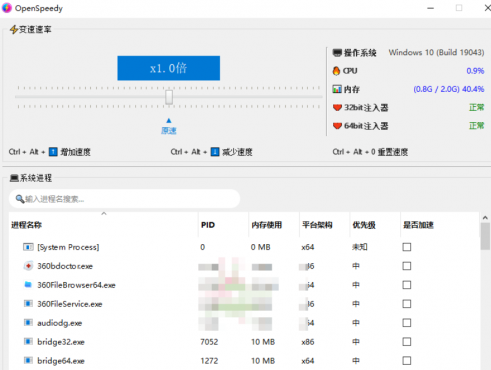Screen dimensions: 491x370
Task: Click the operating system monitor icon
Action: point(337,53)
